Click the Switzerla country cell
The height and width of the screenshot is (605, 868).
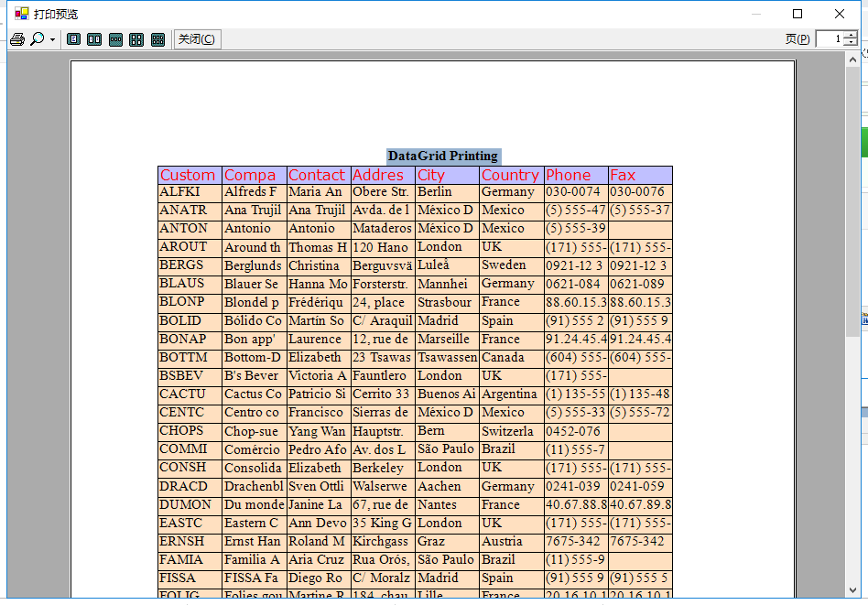click(x=511, y=431)
